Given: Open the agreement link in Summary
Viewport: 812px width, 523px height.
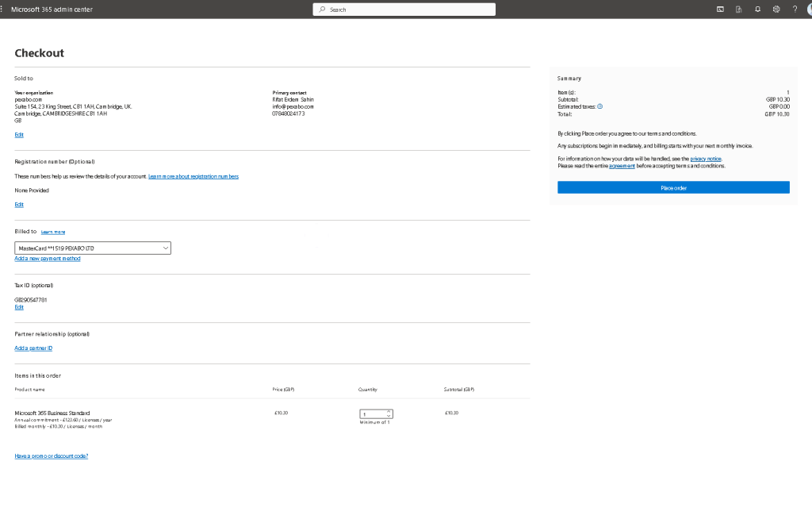Looking at the screenshot, I should [x=622, y=166].
